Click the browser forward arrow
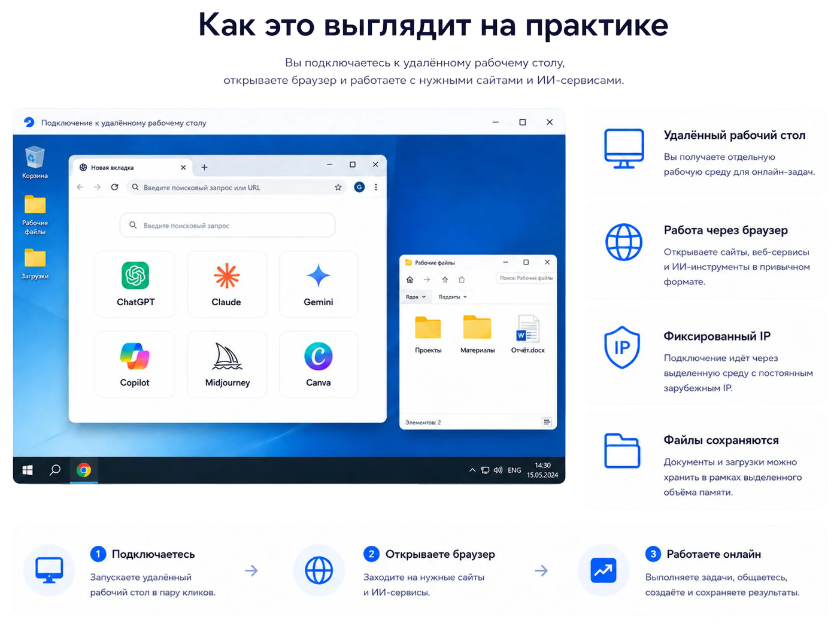This screenshot has height=629, width=840. click(x=97, y=187)
